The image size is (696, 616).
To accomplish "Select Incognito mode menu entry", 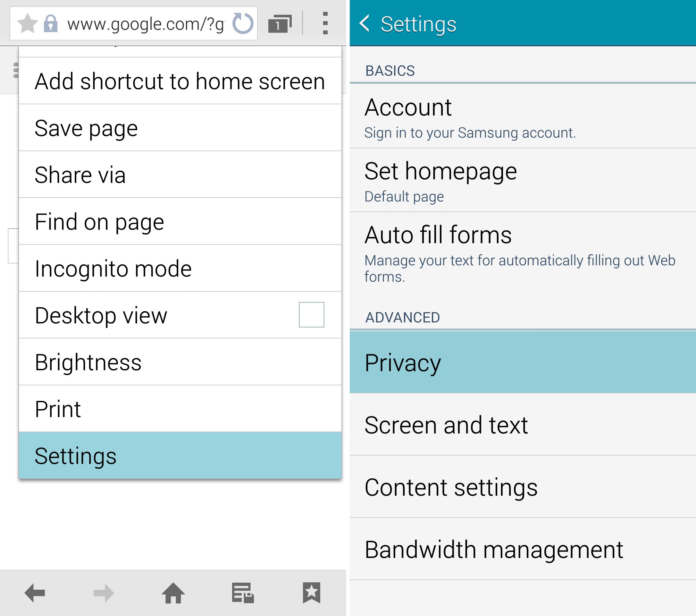I will pos(180,268).
